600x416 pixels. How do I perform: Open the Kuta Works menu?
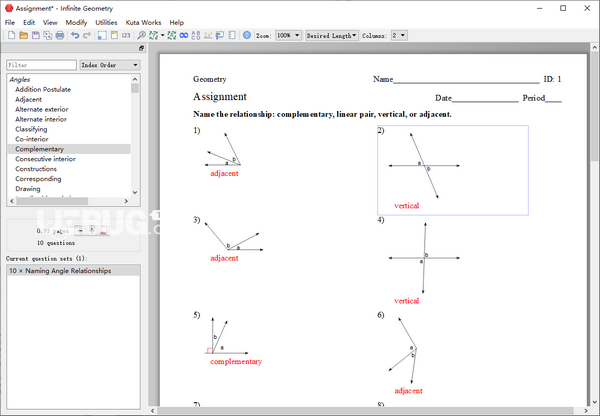[x=143, y=23]
